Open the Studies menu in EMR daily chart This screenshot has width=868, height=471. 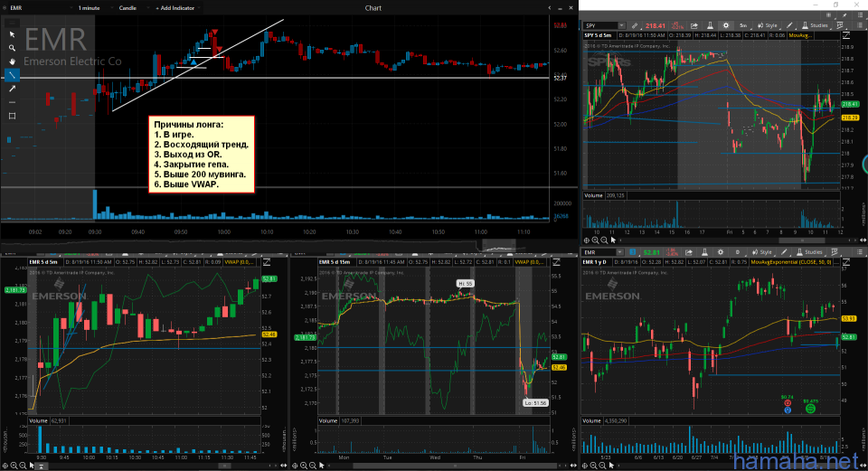point(808,252)
